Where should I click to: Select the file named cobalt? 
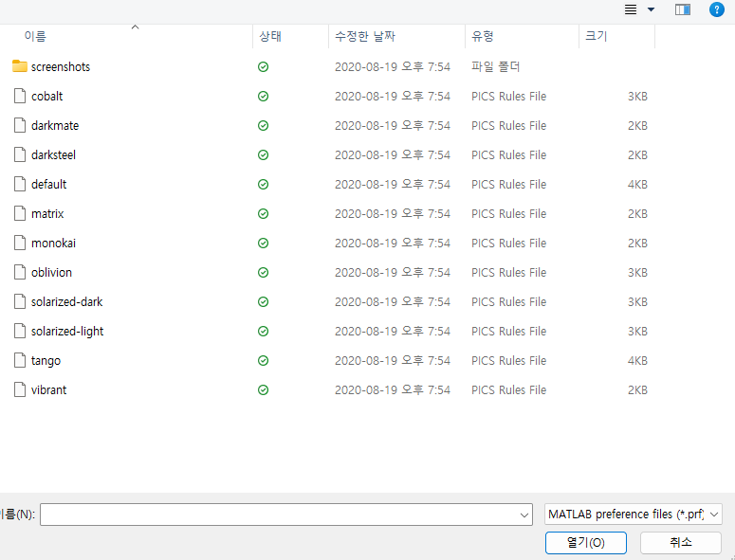[46, 96]
